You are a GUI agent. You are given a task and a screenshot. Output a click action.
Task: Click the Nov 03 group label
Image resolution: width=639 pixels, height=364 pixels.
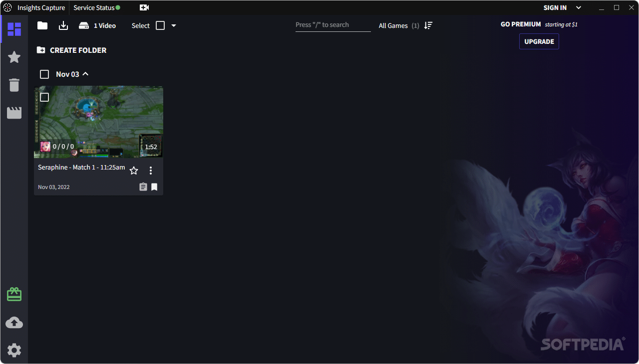click(x=67, y=74)
